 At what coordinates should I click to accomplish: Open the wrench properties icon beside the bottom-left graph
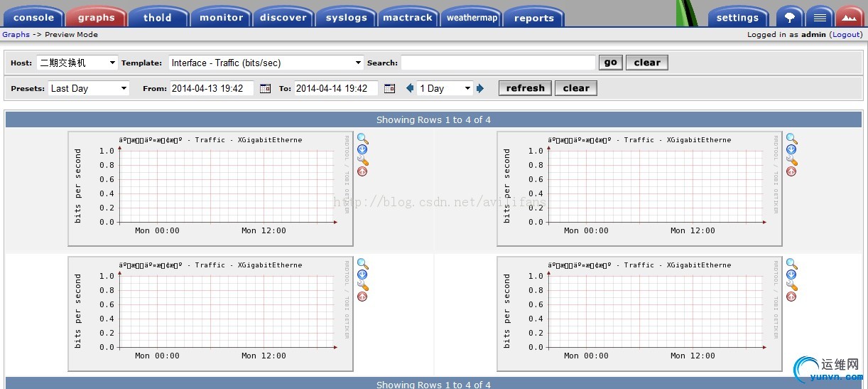[x=362, y=286]
